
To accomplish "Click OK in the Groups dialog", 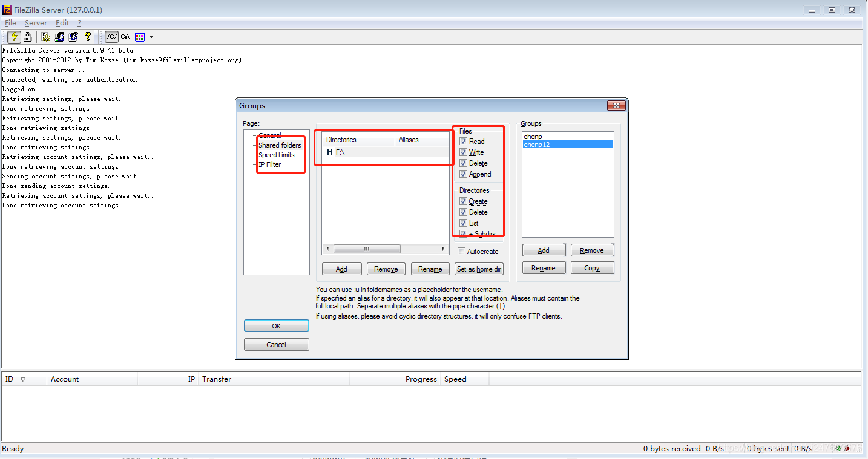I will (277, 326).
